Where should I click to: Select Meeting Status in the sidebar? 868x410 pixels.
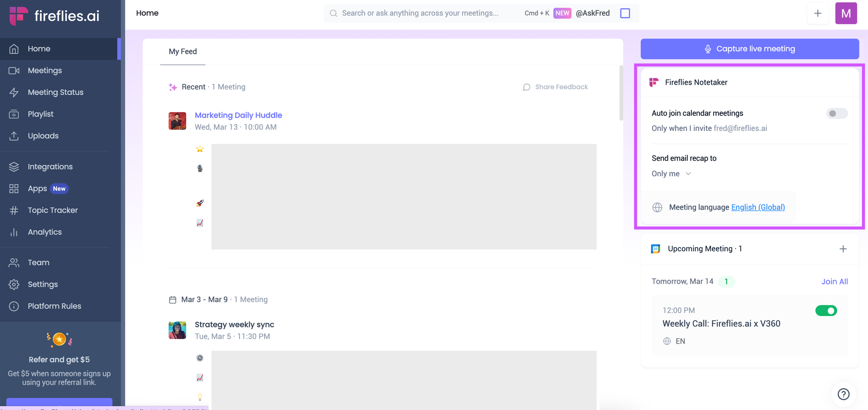pyautogui.click(x=56, y=92)
